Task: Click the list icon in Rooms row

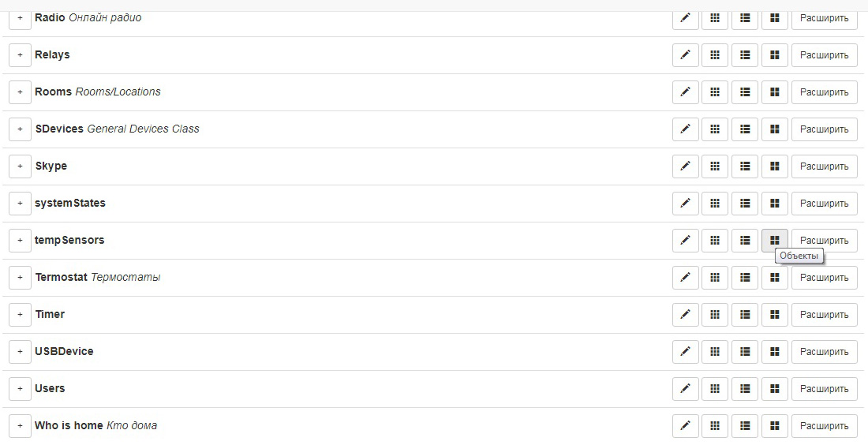Action: coord(745,92)
